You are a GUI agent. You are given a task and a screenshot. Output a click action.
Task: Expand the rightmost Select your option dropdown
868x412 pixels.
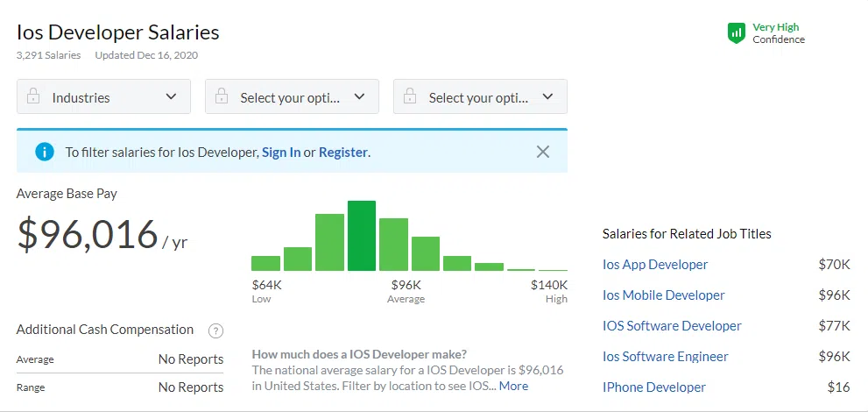click(x=480, y=97)
